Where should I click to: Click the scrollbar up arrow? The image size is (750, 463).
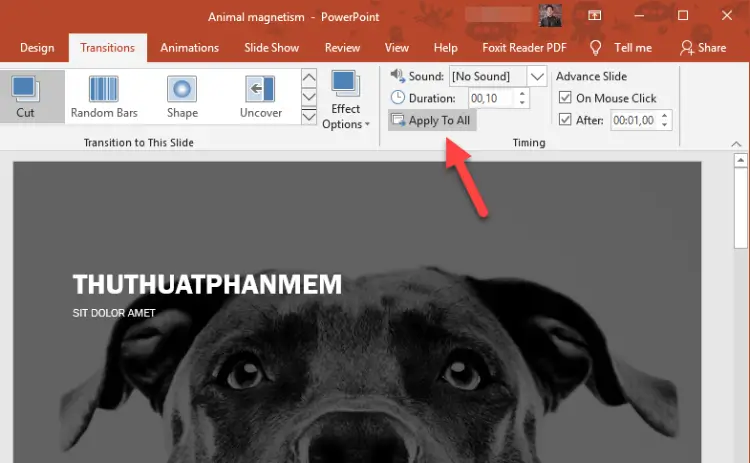(x=741, y=160)
